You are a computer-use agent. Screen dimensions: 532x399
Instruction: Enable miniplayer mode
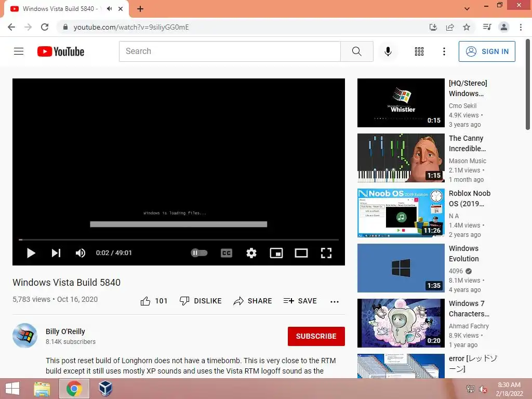276,253
